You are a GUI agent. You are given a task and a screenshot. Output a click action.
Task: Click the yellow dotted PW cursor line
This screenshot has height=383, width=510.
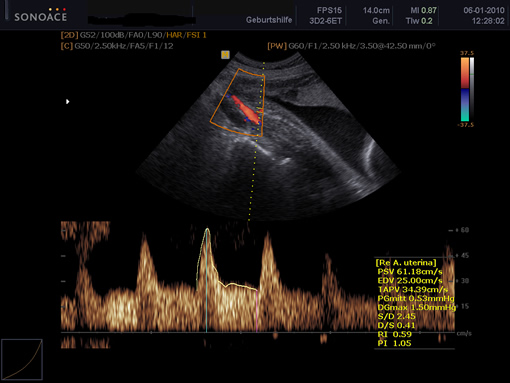click(256, 141)
